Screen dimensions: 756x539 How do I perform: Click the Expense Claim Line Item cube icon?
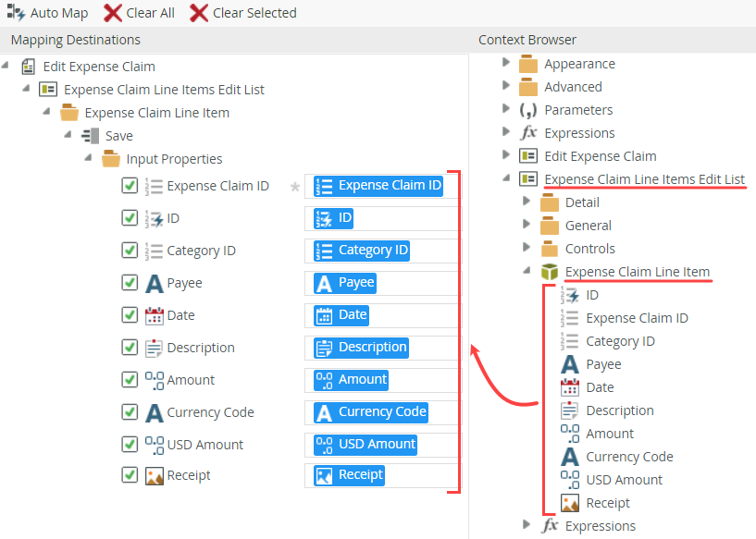549,272
